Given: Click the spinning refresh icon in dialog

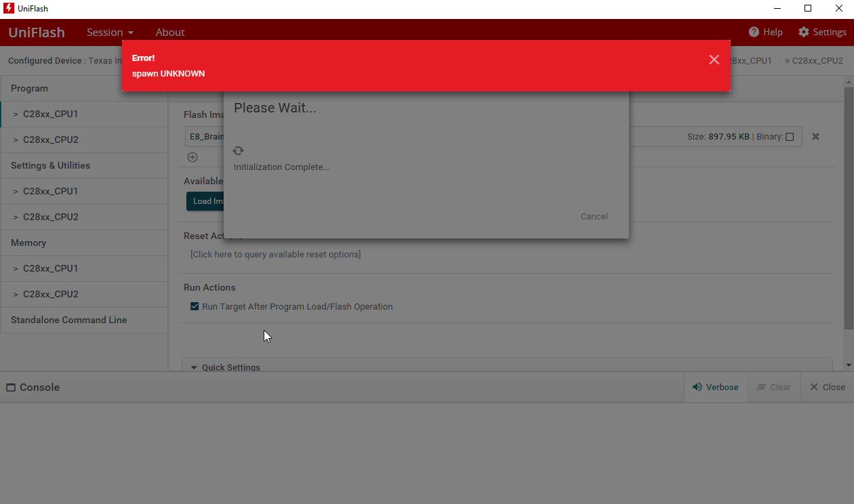Looking at the screenshot, I should coord(238,150).
